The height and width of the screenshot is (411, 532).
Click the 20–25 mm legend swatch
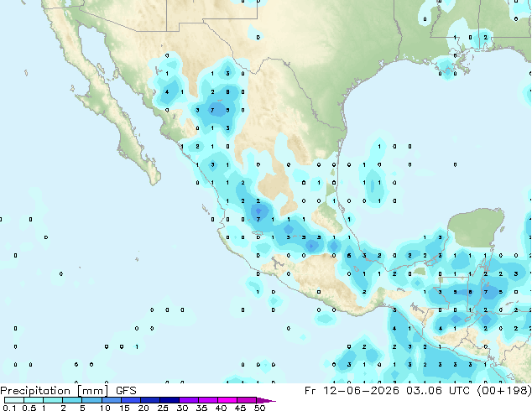(x=149, y=400)
